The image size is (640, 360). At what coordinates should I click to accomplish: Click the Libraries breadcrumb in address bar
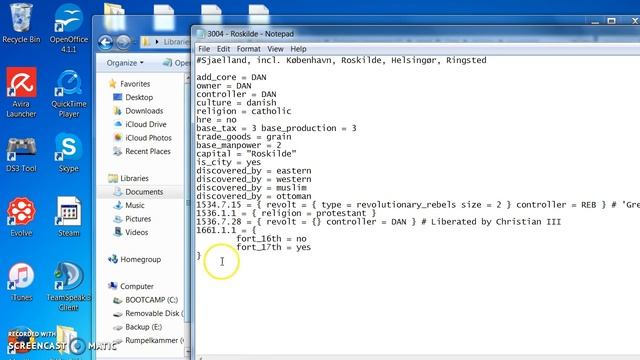pyautogui.click(x=176, y=42)
